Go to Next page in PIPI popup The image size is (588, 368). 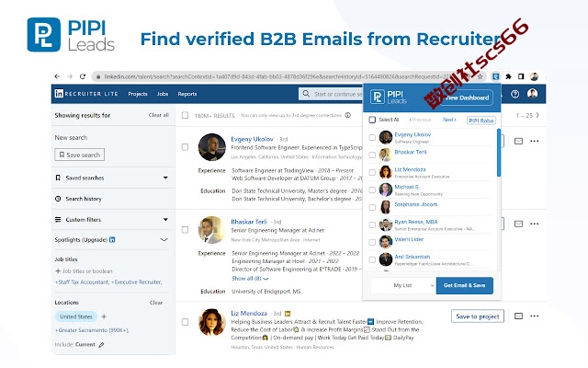click(x=449, y=120)
